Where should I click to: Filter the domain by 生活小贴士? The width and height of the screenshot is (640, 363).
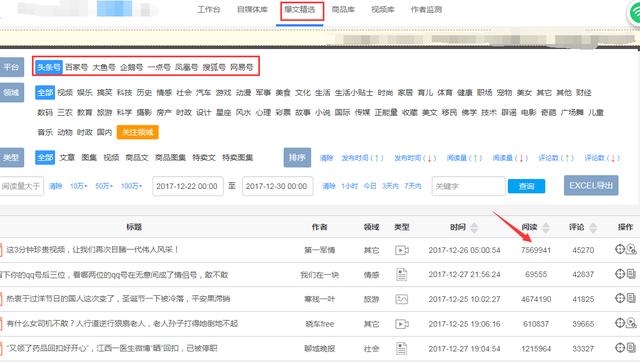point(353,93)
